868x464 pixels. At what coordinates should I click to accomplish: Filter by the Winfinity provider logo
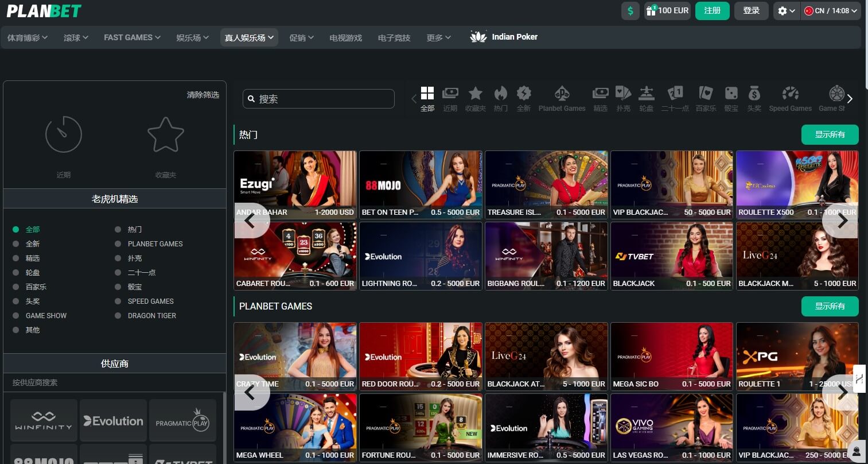(x=44, y=420)
